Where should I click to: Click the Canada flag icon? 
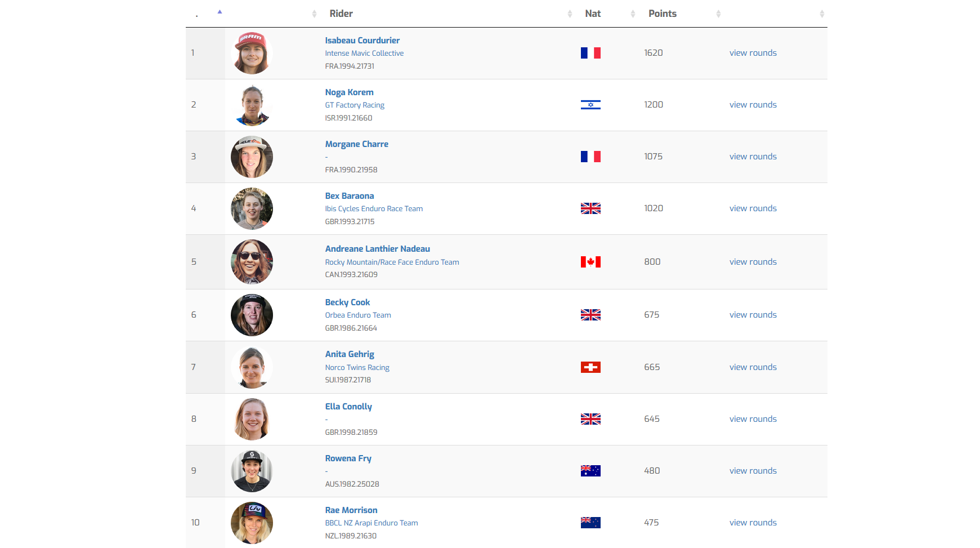[x=590, y=262]
